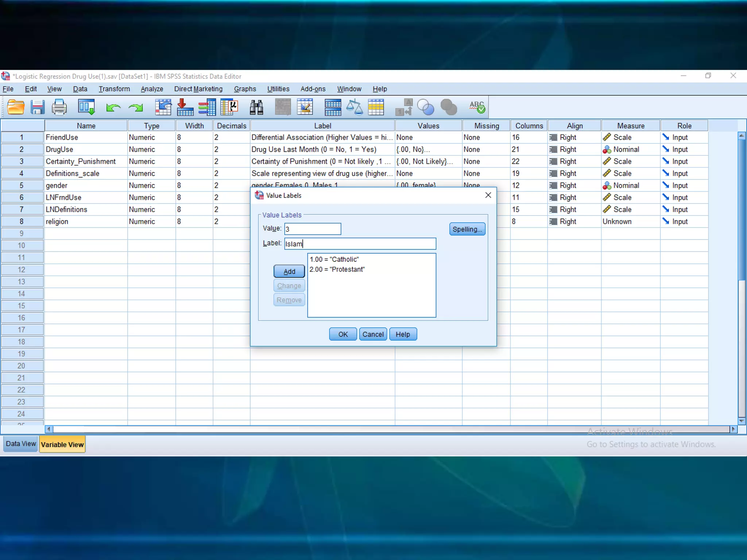Click the Insert Cases red arrow icon
Image resolution: width=747 pixels, height=560 pixels.
coord(185,107)
